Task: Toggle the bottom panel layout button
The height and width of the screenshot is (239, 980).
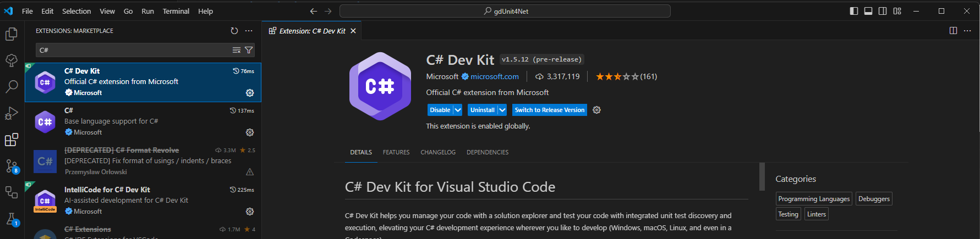Action: tap(868, 11)
